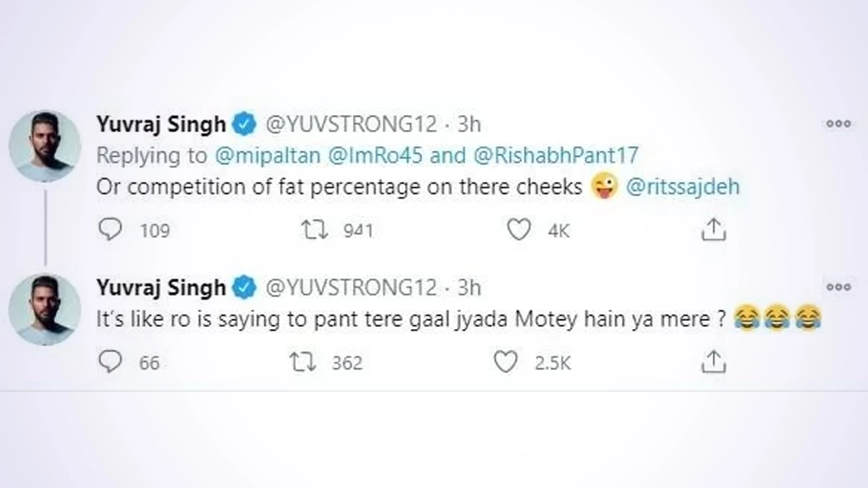Screen dimensions: 868x488
Task: Share the first Yuvraj Singh tweet
Action: 713,230
